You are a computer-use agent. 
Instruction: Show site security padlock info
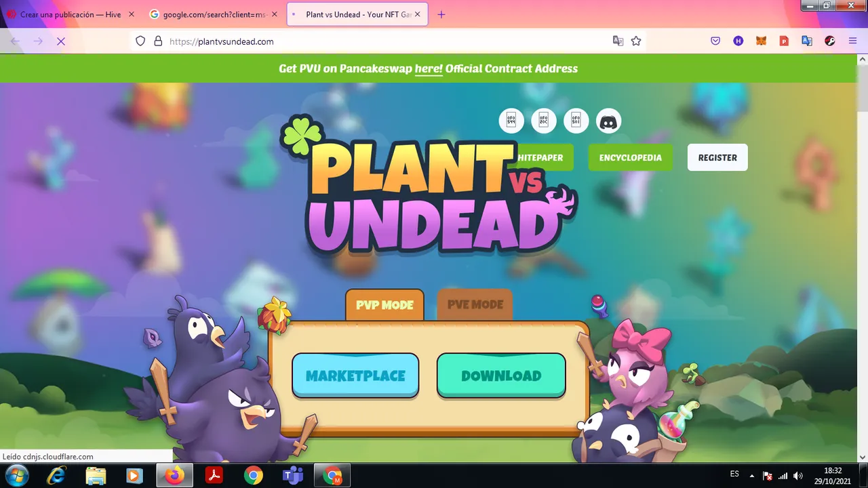158,41
